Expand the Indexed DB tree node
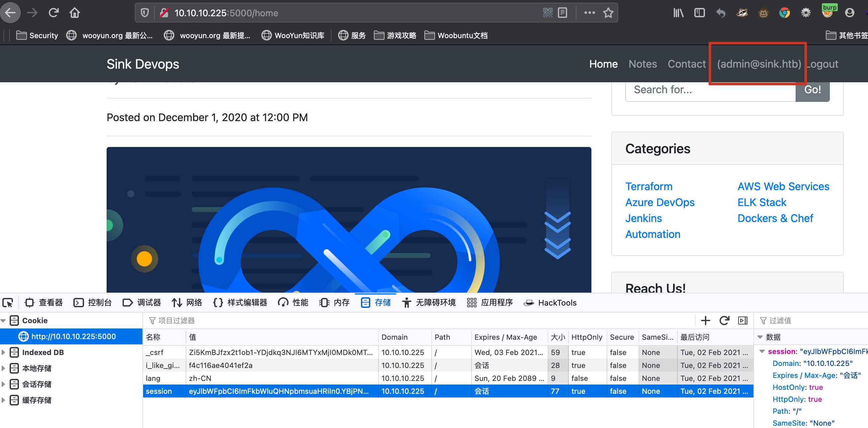Screen dimensions: 868x428 3,352
